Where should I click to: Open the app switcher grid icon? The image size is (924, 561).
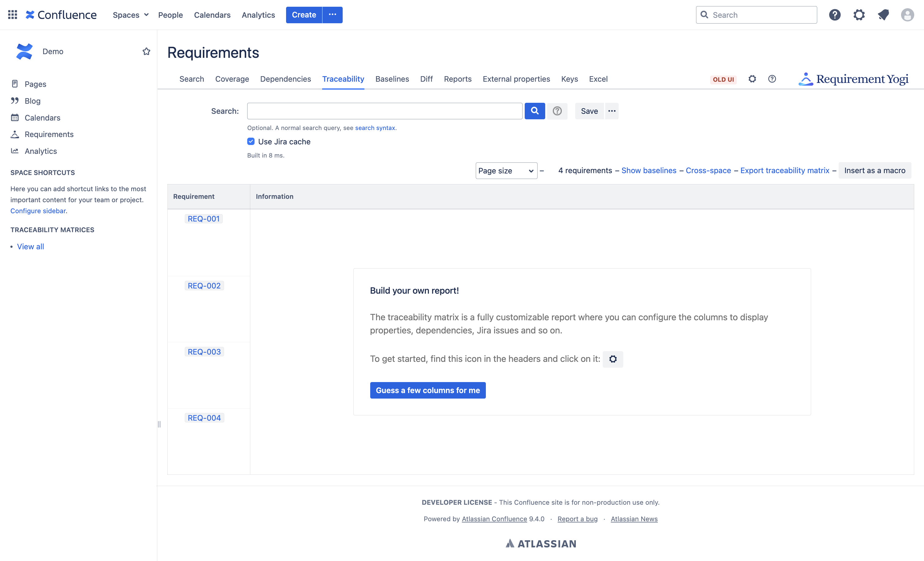tap(12, 15)
